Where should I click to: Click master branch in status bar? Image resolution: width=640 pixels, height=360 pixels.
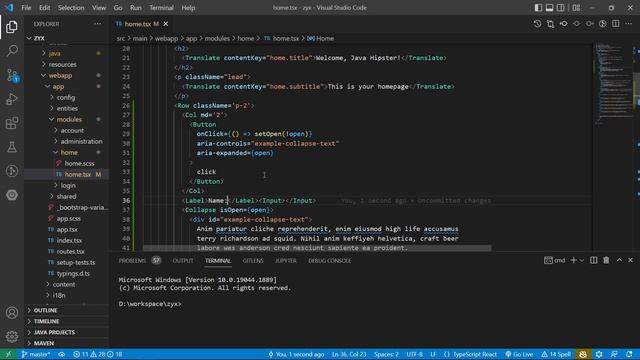35,354
